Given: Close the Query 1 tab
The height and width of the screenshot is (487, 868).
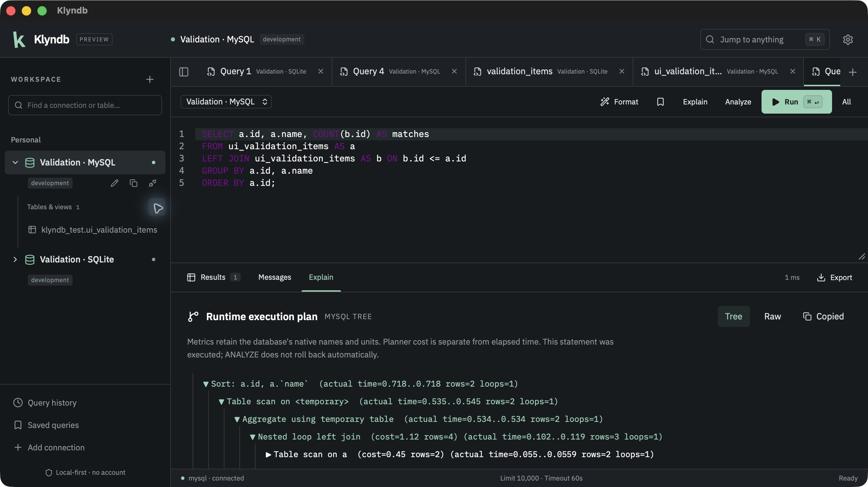Looking at the screenshot, I should tap(320, 71).
